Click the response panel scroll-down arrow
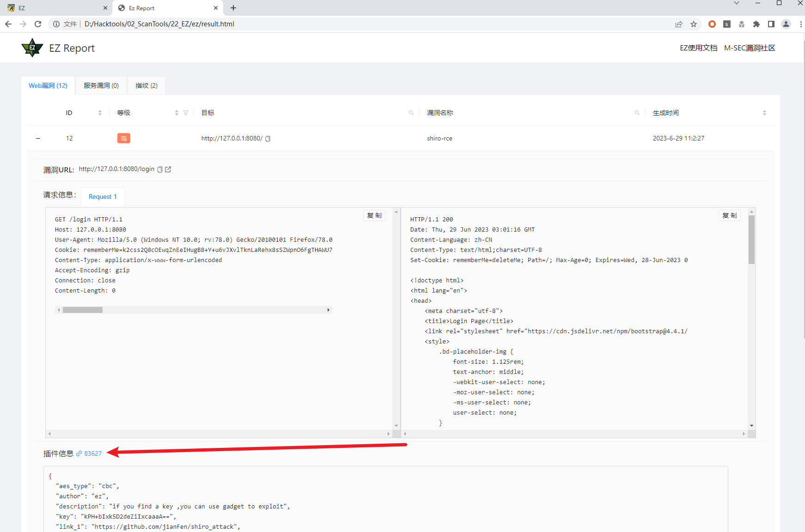Image resolution: width=805 pixels, height=532 pixels. (x=751, y=425)
